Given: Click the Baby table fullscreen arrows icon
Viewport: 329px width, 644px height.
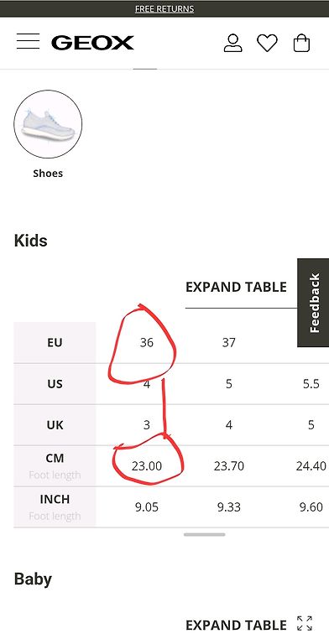Looking at the screenshot, I should [x=305, y=623].
